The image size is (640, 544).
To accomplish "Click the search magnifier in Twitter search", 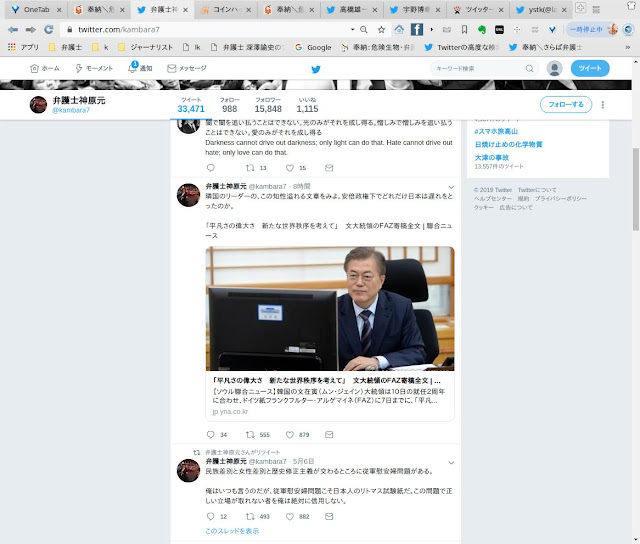I will click(529, 69).
